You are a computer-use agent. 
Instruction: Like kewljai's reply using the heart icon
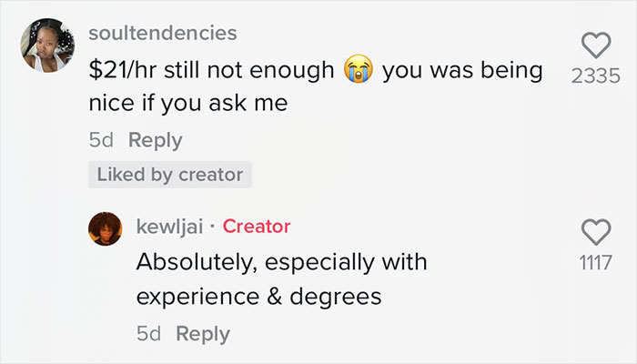point(595,232)
